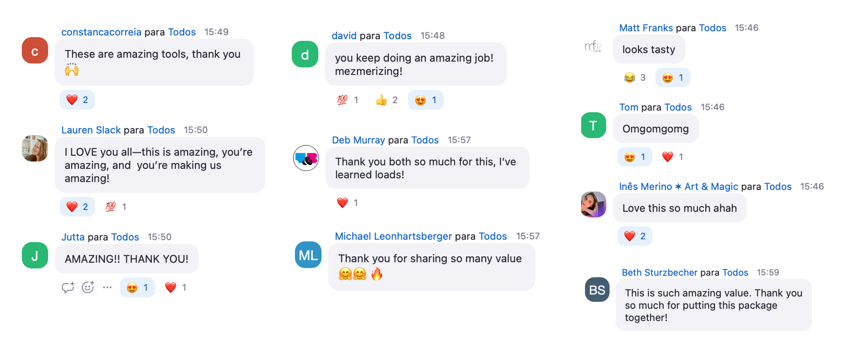Click heart reaction on Deb Murray's message
Image resolution: width=868 pixels, height=364 pixels.
point(347,203)
